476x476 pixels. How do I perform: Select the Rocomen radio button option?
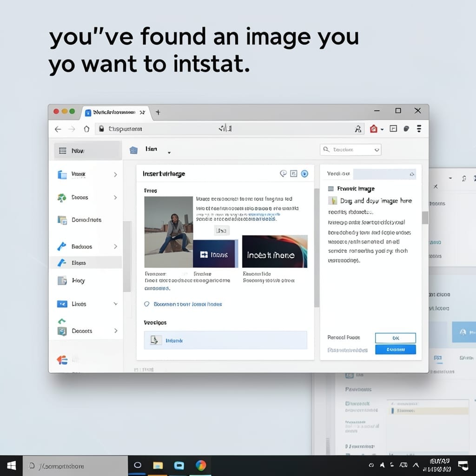tap(147, 304)
